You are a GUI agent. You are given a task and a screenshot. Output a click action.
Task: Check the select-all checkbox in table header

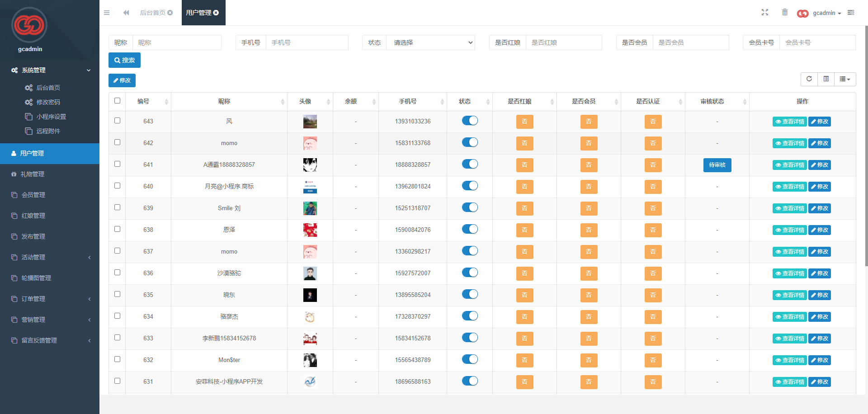(x=118, y=101)
